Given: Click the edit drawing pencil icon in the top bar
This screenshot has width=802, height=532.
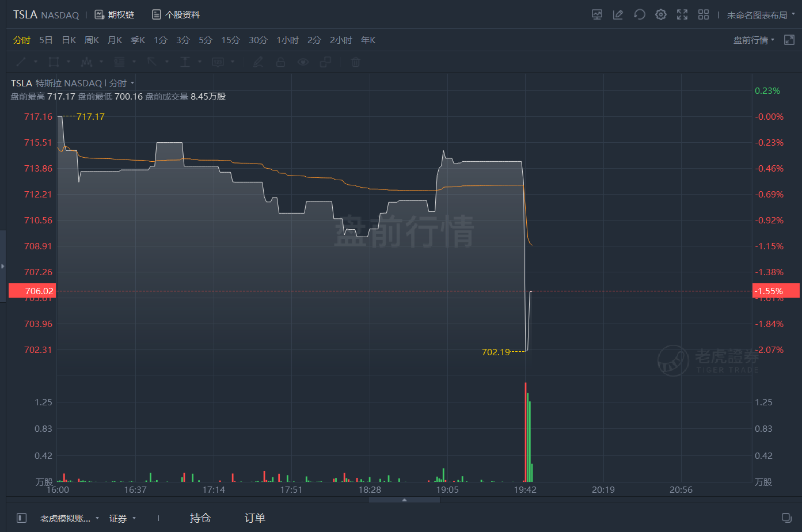Looking at the screenshot, I should coord(618,15).
